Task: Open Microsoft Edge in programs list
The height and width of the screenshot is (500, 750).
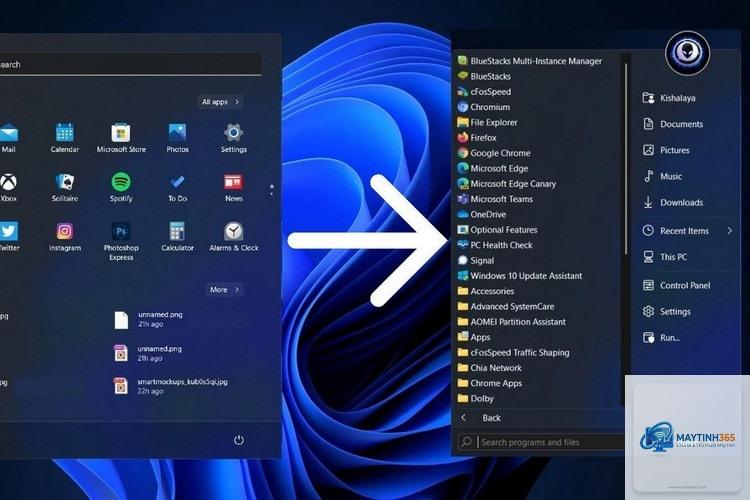Action: click(493, 168)
